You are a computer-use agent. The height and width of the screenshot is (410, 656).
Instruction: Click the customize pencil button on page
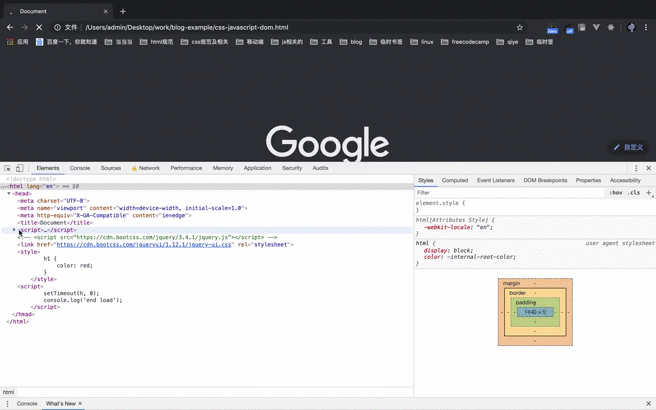628,147
